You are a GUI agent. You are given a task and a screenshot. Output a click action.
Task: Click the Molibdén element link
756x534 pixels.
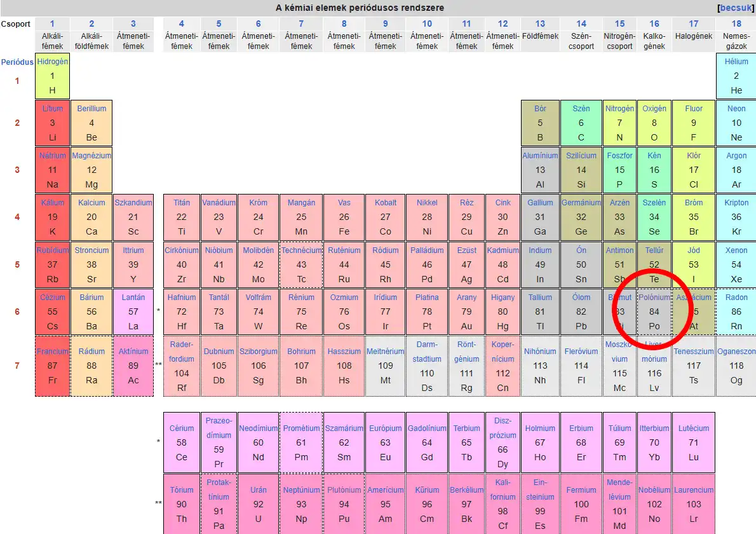(259, 250)
